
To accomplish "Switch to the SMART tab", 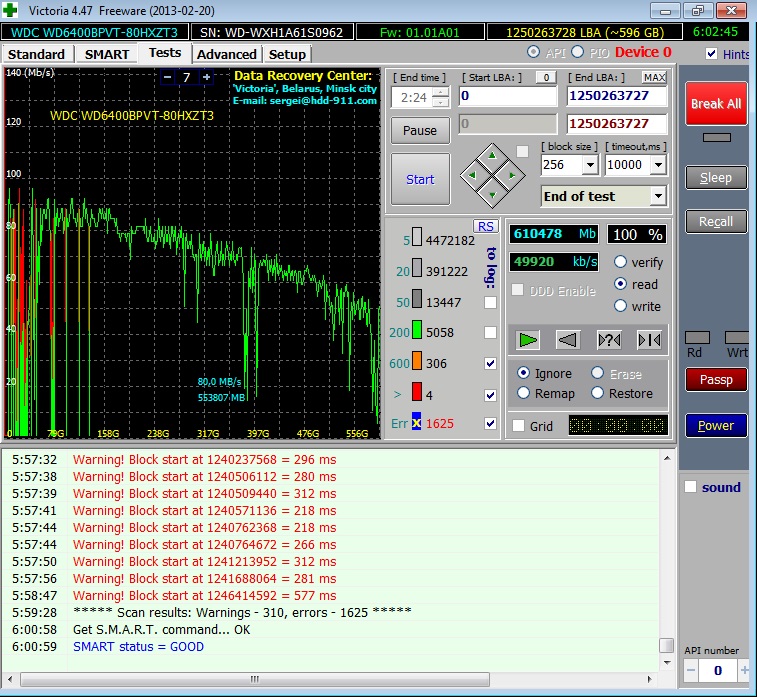I will 106,54.
